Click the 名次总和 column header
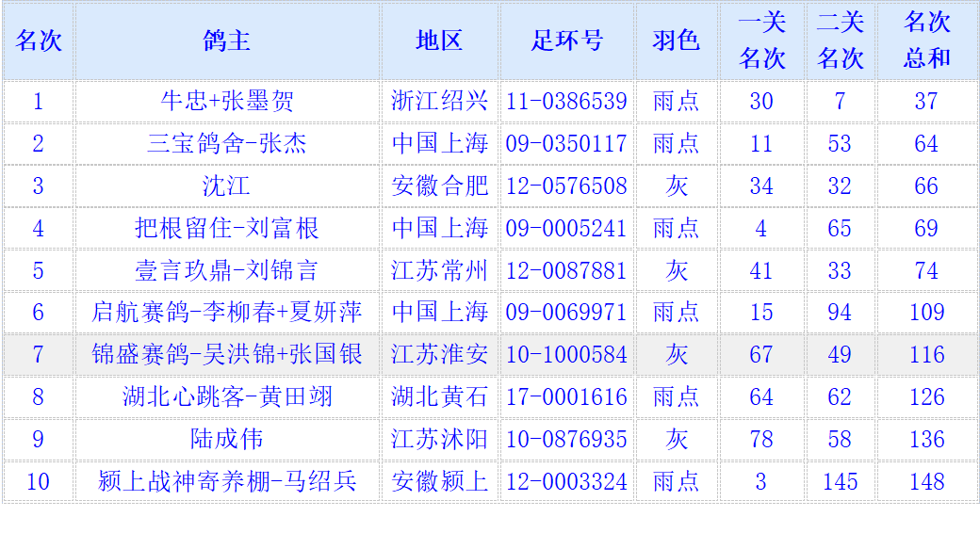Image resolution: width=980 pixels, height=533 pixels. click(x=926, y=40)
